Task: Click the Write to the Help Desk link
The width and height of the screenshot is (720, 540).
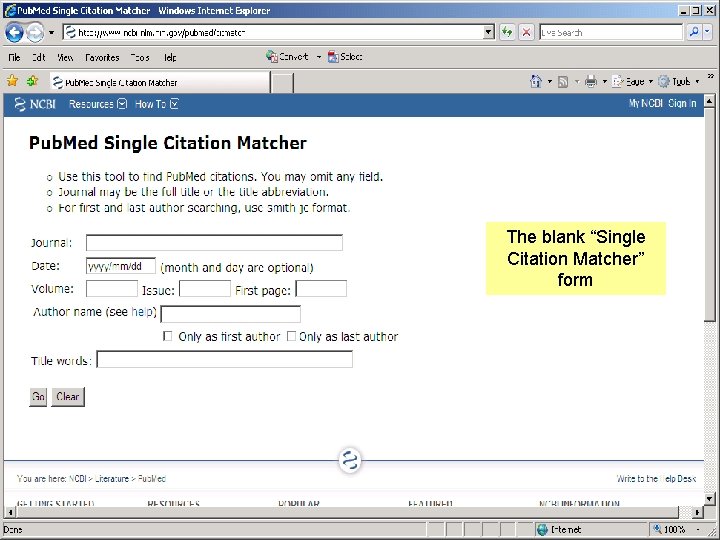Action: 656,478
